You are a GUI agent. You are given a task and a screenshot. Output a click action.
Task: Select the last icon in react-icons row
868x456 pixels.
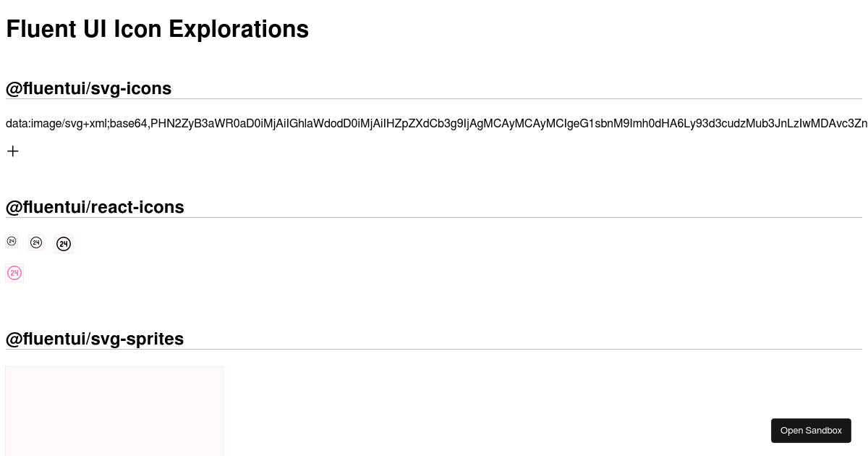[64, 243]
